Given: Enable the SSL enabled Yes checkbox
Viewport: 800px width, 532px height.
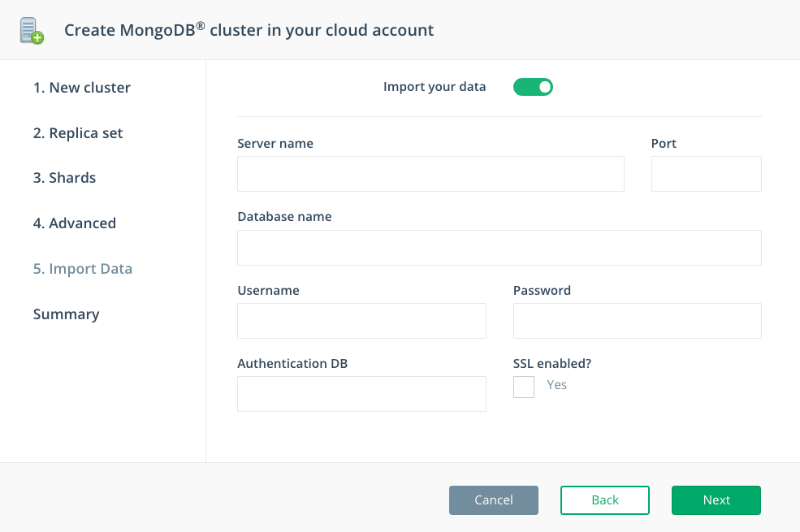Looking at the screenshot, I should click(524, 387).
